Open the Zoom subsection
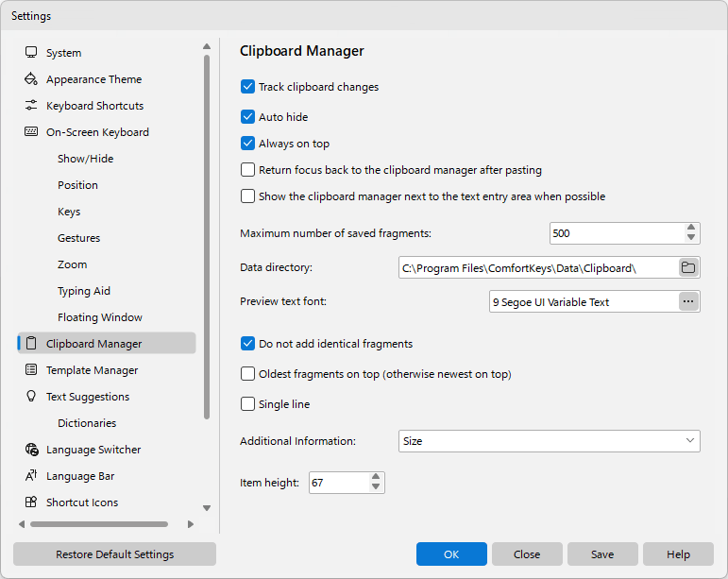The width and height of the screenshot is (728, 579). 72,264
